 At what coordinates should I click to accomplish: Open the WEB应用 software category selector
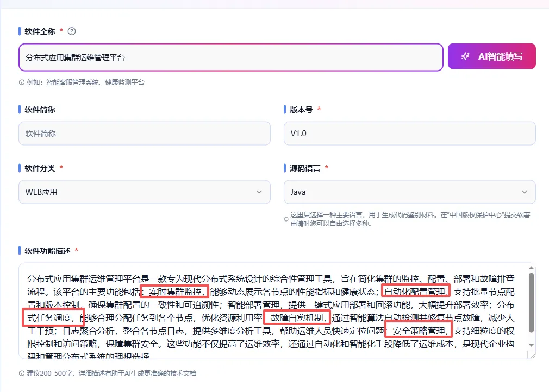(x=144, y=192)
